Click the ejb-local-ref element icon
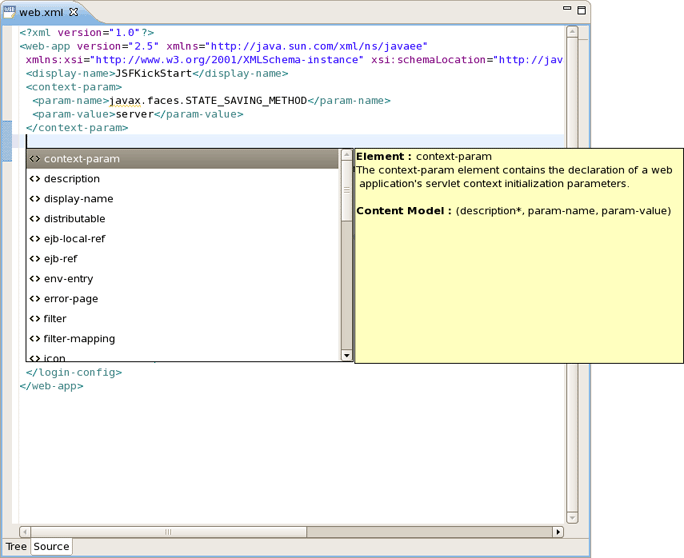The height and width of the screenshot is (558, 684). (35, 239)
